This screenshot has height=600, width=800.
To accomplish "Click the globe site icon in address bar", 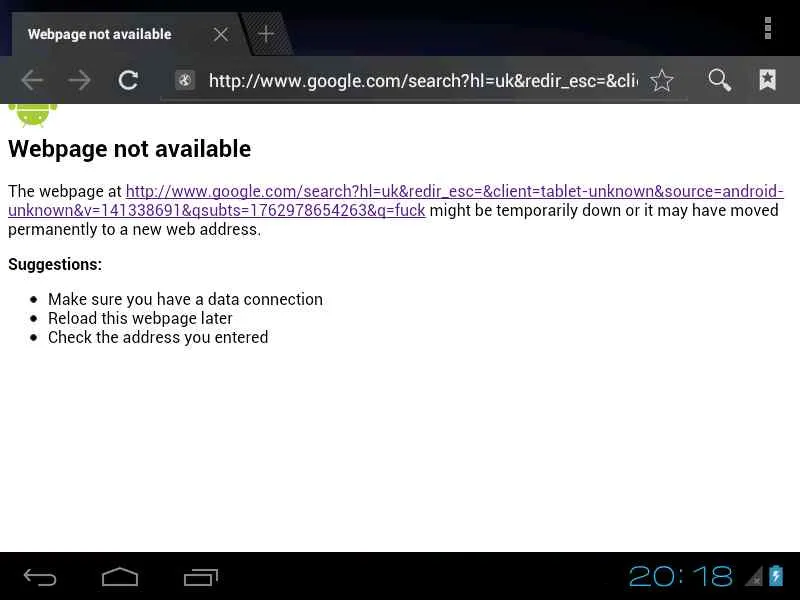I will click(185, 80).
